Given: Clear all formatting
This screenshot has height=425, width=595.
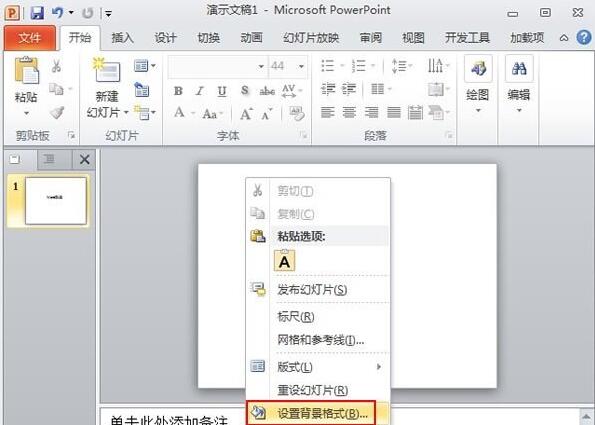Looking at the screenshot, I should (x=297, y=113).
